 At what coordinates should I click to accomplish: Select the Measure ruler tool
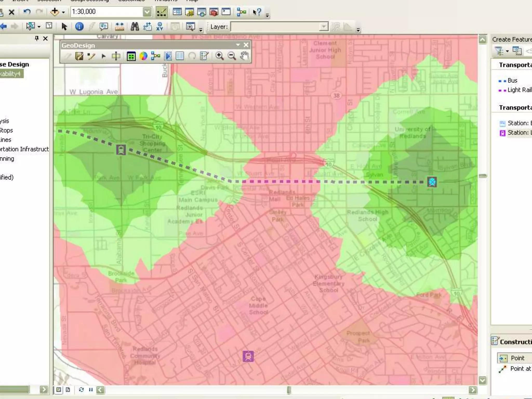(119, 26)
